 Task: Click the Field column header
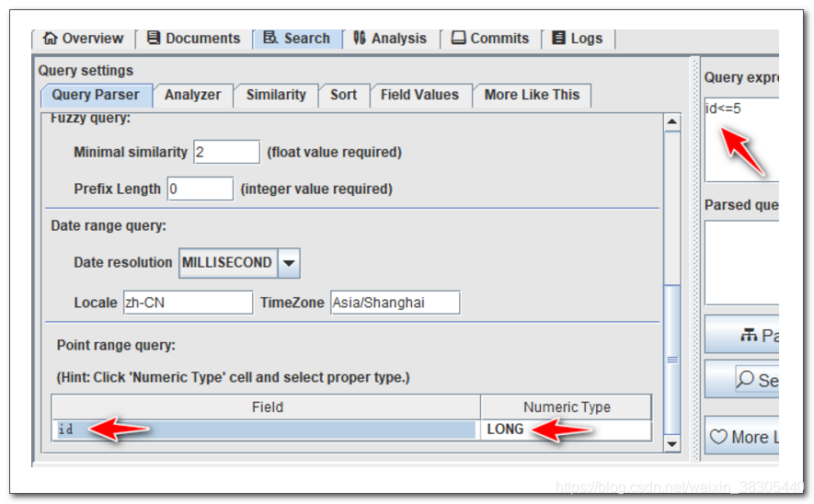[x=267, y=407]
